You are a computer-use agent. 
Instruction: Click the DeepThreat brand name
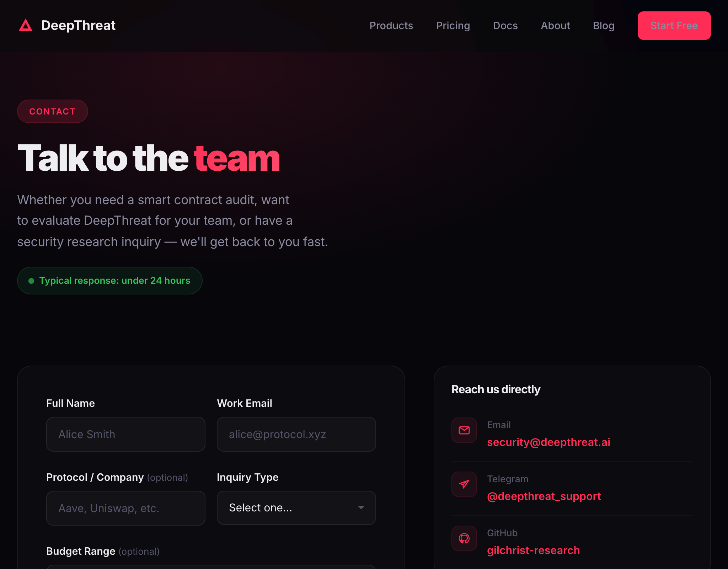(x=78, y=26)
